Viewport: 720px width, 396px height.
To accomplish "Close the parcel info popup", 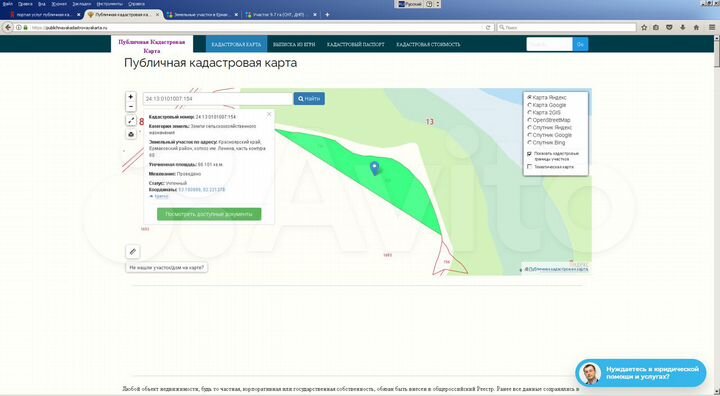I will coord(269,114).
